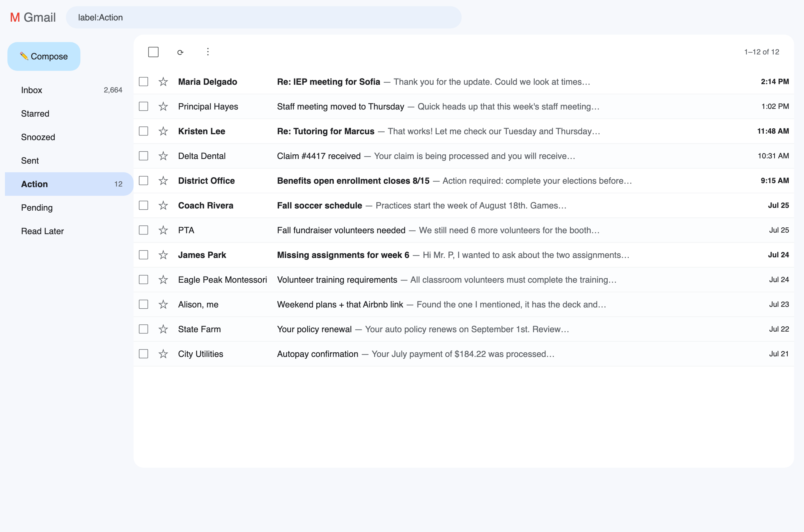Viewport: 804px width, 532px height.
Task: Open 'Re: IEP meeting for Sofia' email
Action: (464, 82)
